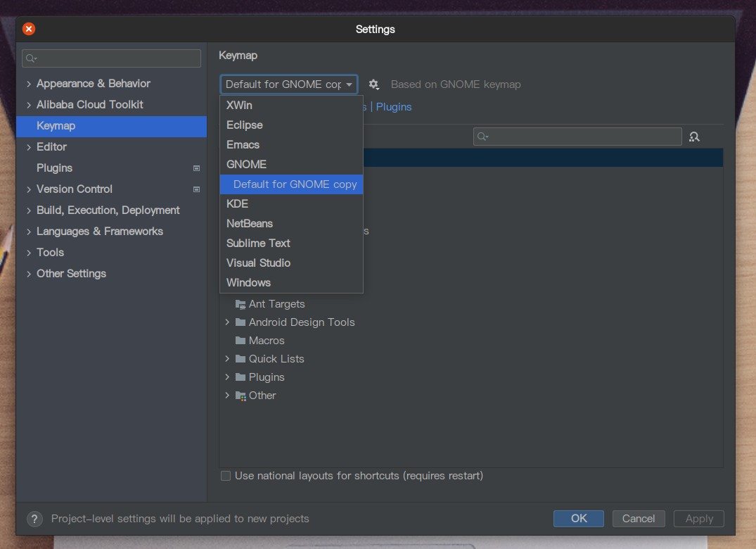756x549 pixels.
Task: Click the Macros folder icon
Action: 240,341
